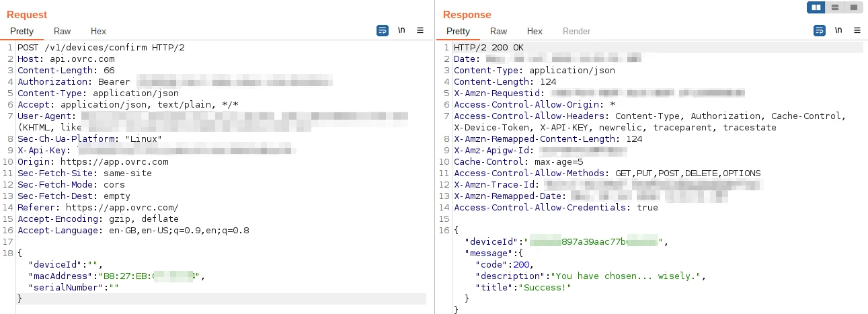Click the macAddress value in the request body

pos(149,276)
